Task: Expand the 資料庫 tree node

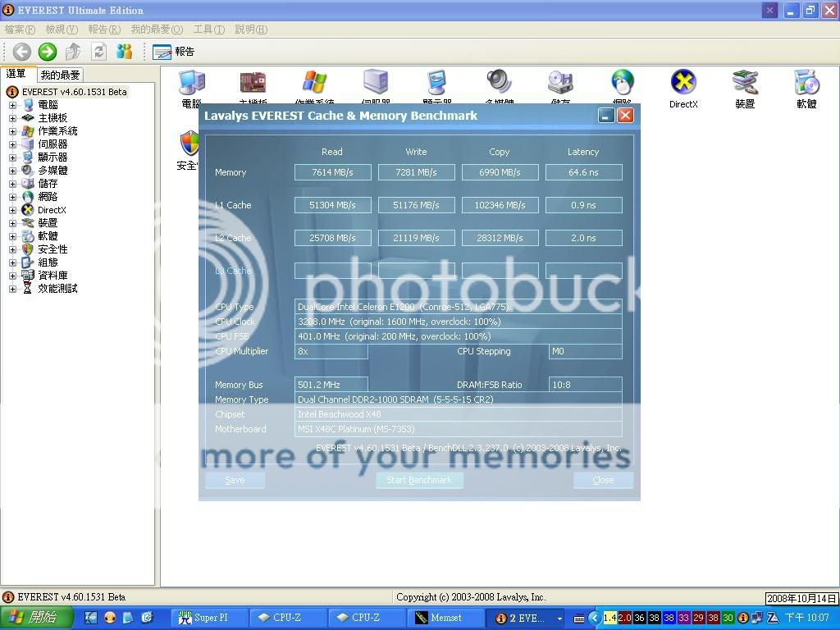Action: coord(12,276)
